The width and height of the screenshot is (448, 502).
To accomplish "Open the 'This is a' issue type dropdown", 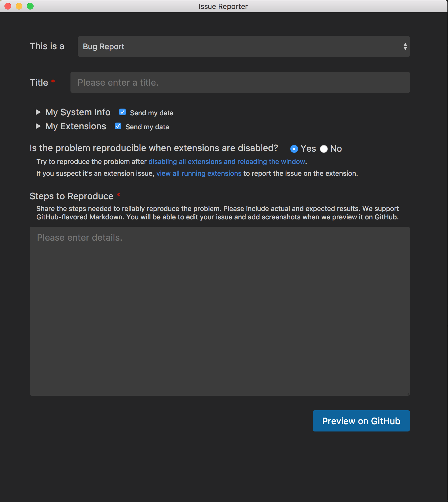I will coord(244,46).
